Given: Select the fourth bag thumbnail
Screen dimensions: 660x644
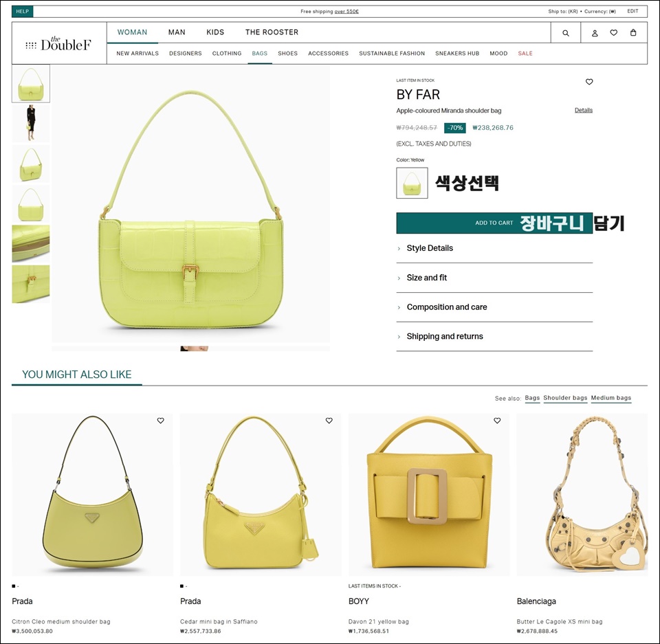Looking at the screenshot, I should (31, 203).
